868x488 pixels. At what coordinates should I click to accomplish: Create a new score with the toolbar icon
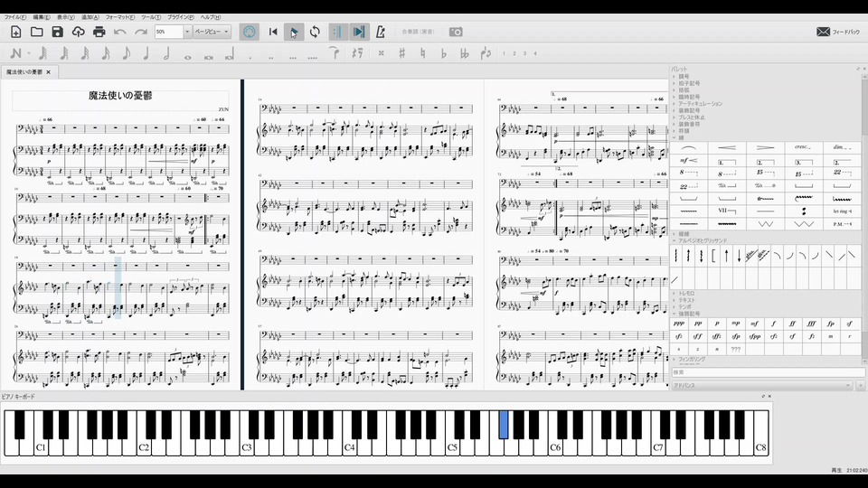click(x=16, y=33)
